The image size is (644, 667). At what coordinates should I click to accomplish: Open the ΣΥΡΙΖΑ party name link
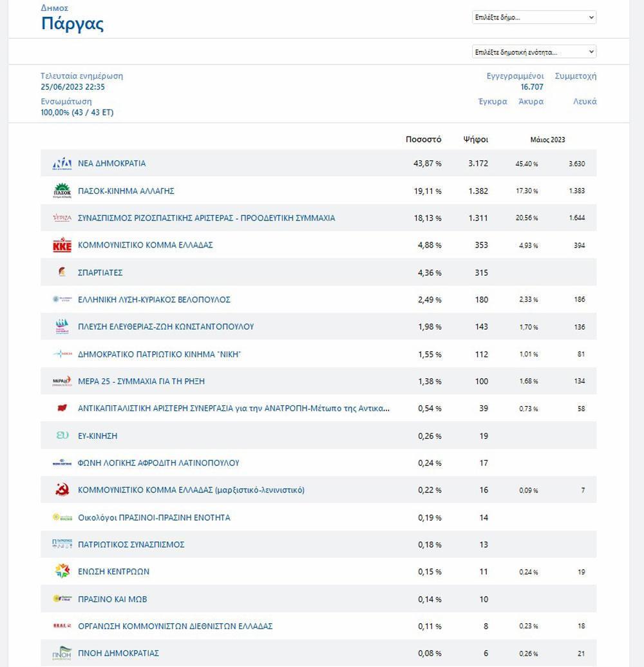(x=206, y=218)
